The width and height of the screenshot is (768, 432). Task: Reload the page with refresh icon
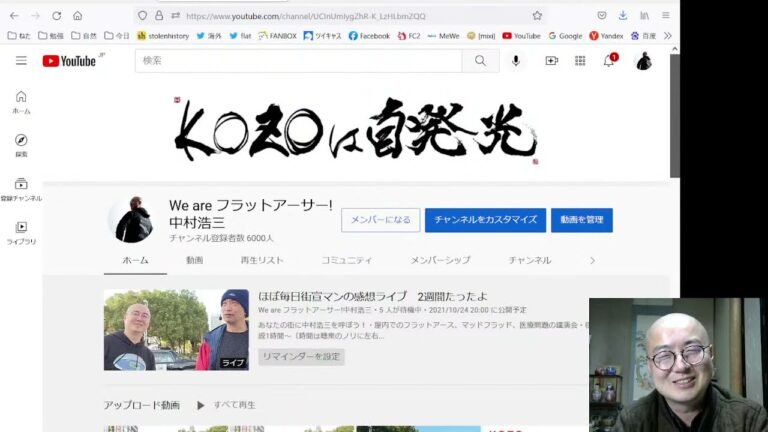pyautogui.click(x=57, y=16)
